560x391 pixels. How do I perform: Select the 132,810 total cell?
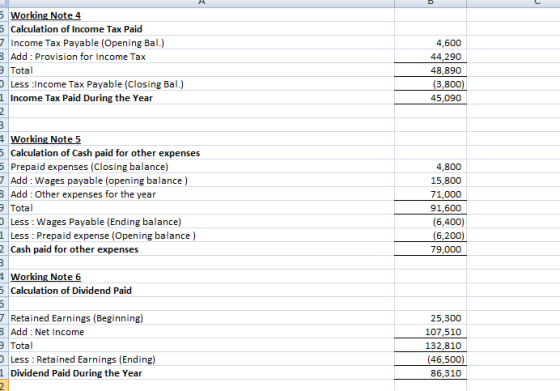[x=430, y=346]
